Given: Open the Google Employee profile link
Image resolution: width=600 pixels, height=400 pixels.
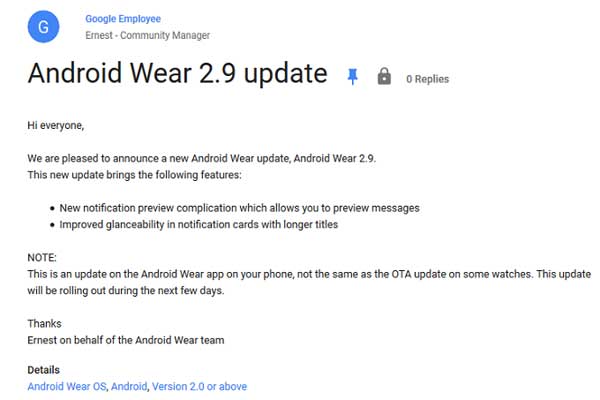Looking at the screenshot, I should pos(122,19).
